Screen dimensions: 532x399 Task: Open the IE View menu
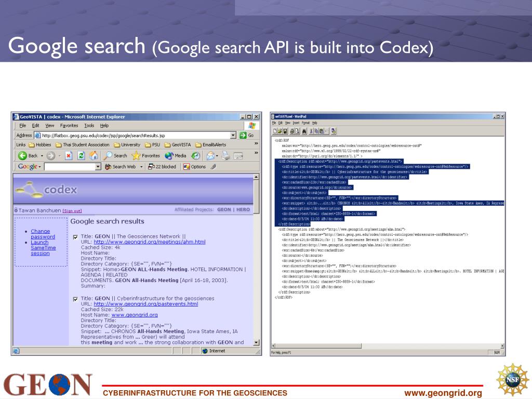(50, 126)
